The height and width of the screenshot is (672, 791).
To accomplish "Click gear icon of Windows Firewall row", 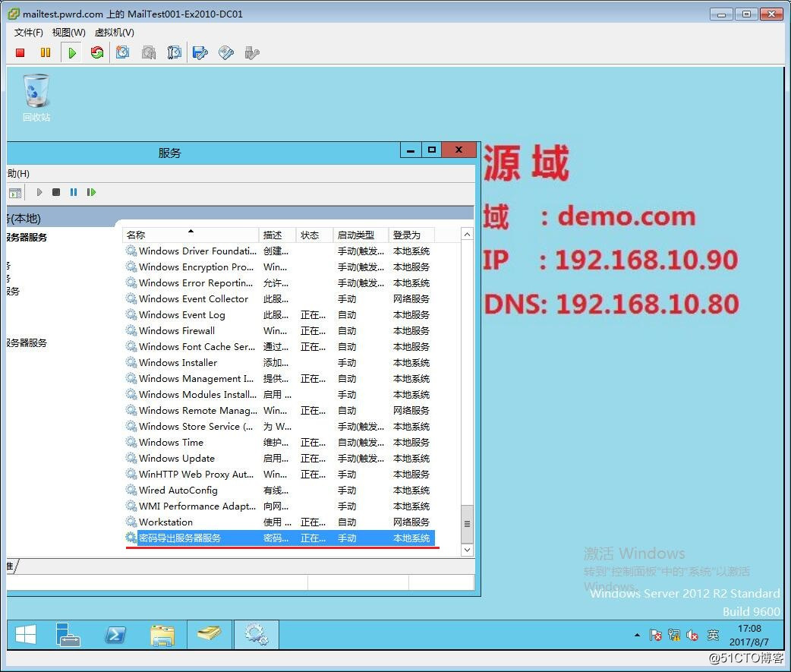I will [131, 330].
